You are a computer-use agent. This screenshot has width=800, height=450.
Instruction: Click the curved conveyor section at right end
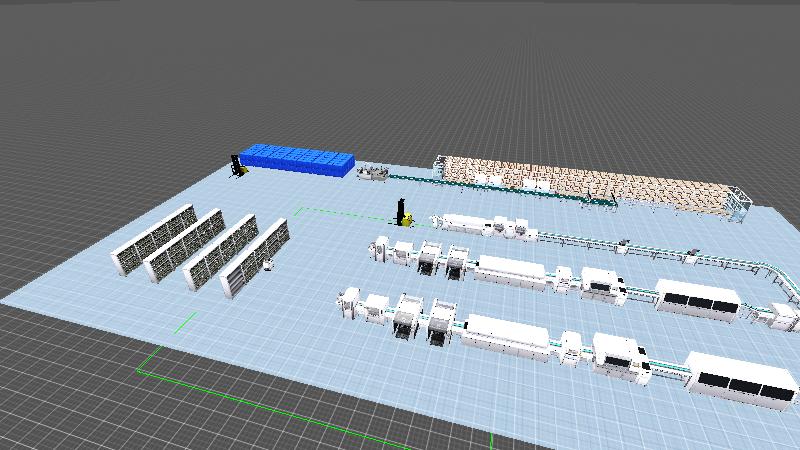tap(775, 280)
